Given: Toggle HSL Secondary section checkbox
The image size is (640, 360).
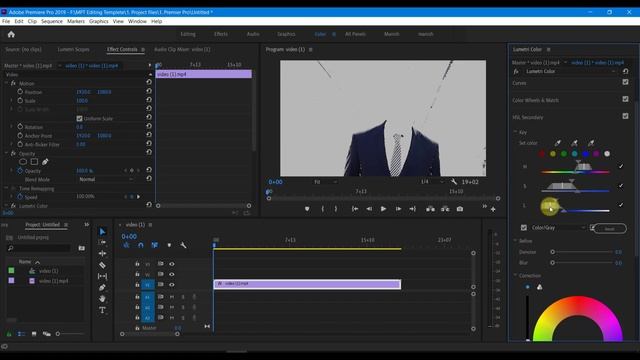Looking at the screenshot, I should [x=625, y=116].
